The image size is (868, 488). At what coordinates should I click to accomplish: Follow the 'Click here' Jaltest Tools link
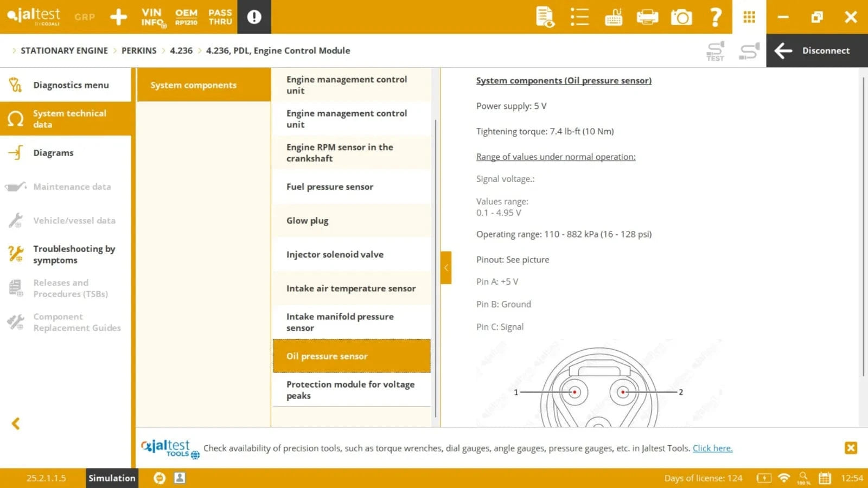[712, 448]
